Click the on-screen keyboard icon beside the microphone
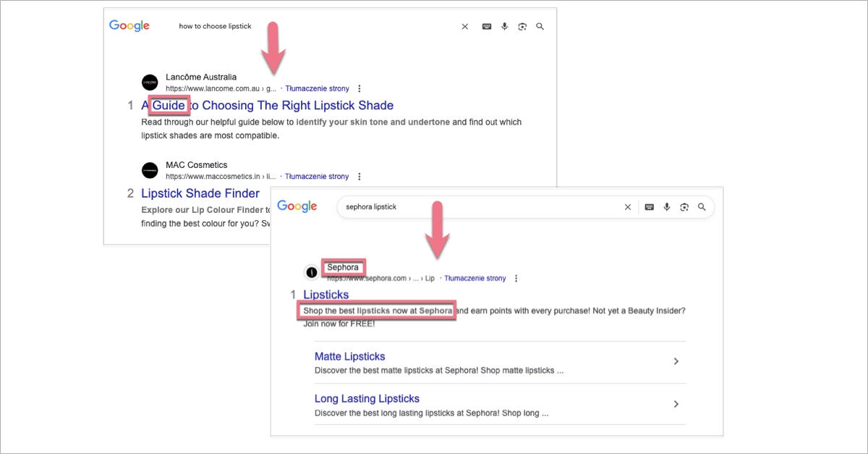Viewport: 868px width, 454px height. [x=486, y=26]
